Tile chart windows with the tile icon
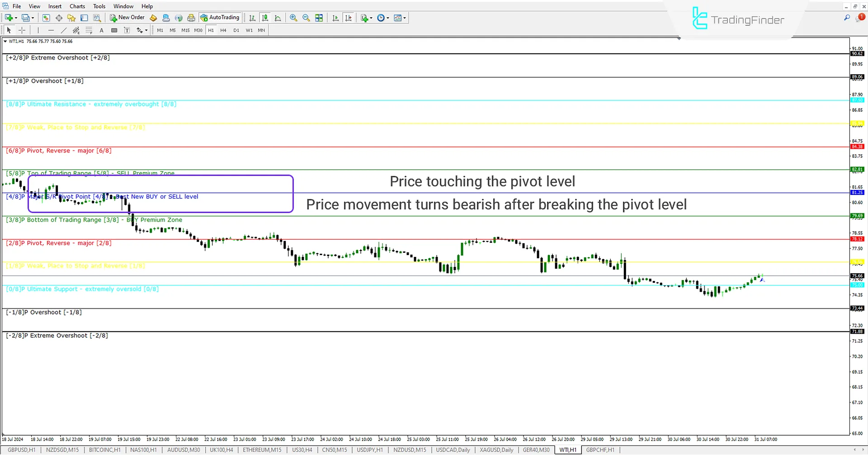Image resolution: width=868 pixels, height=455 pixels. pyautogui.click(x=319, y=18)
